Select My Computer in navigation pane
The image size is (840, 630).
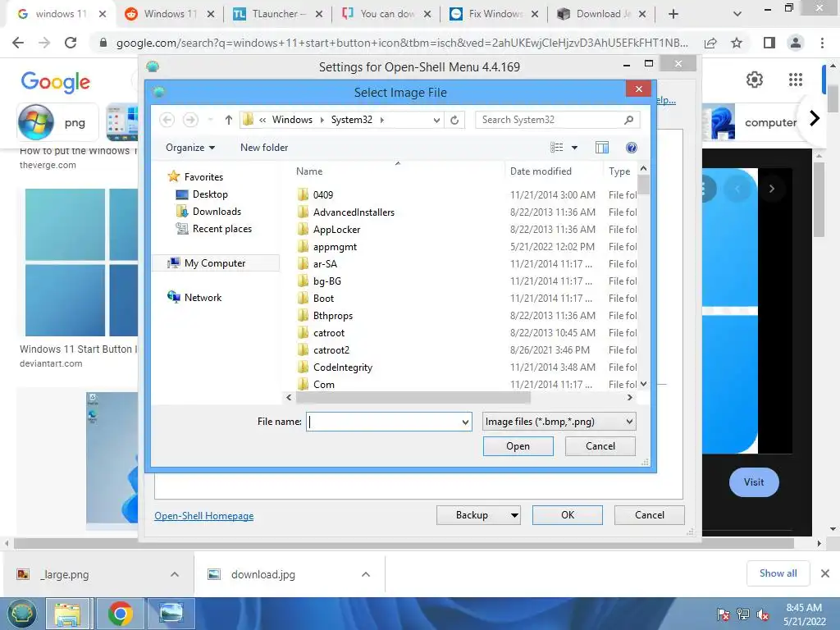pyautogui.click(x=215, y=263)
